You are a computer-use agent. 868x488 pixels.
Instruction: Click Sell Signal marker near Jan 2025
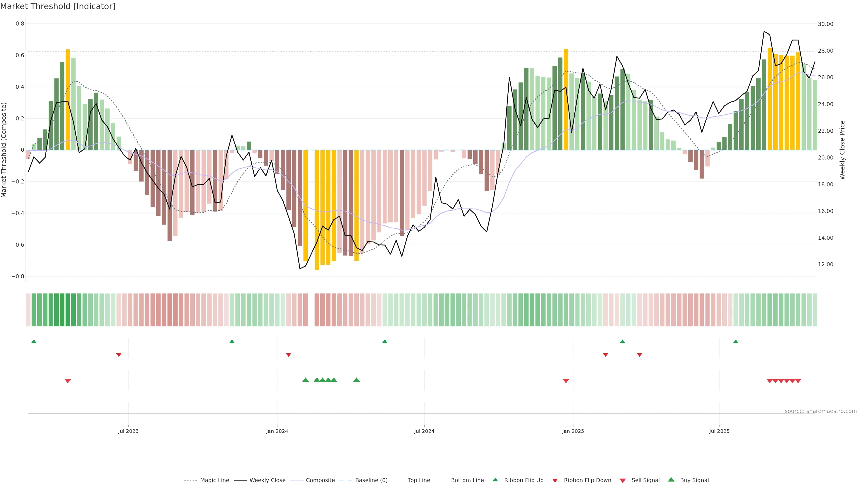pyautogui.click(x=566, y=381)
